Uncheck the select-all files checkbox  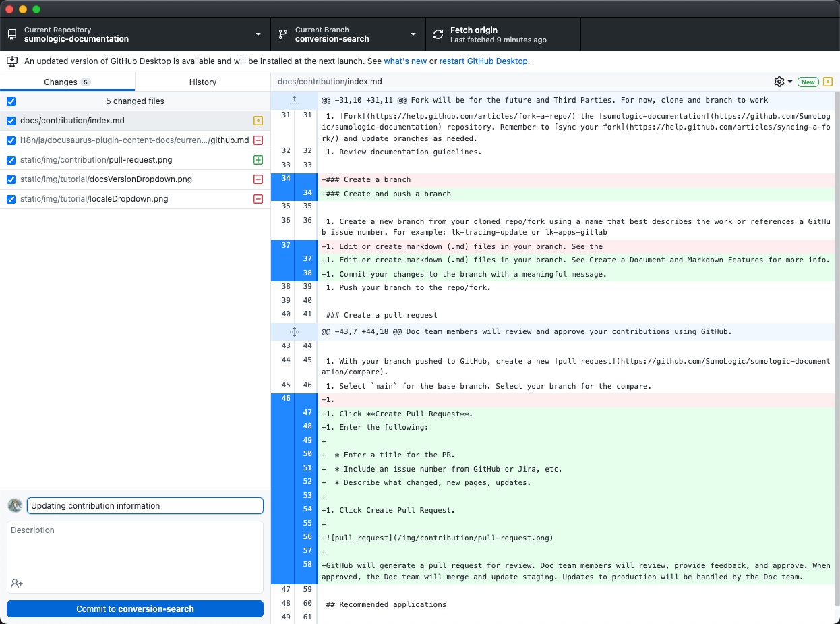pyautogui.click(x=11, y=101)
